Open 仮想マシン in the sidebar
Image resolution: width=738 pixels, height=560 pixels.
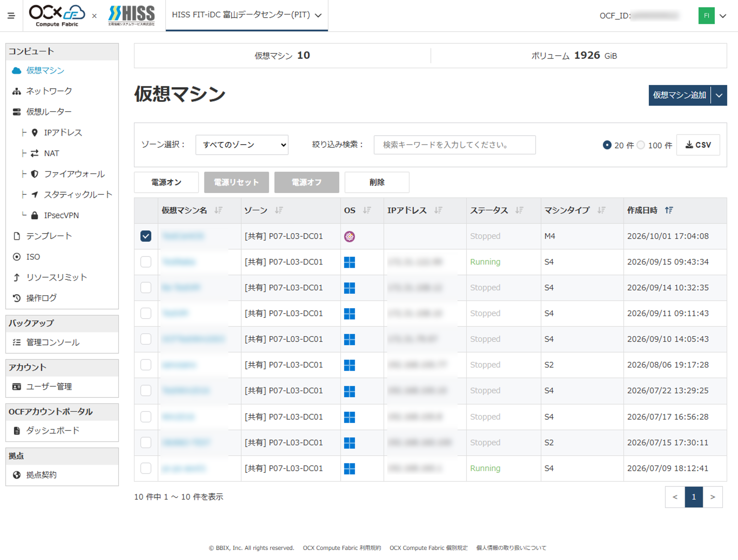[45, 70]
